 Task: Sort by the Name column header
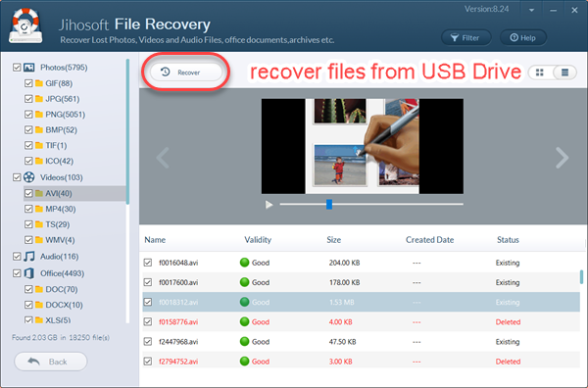pyautogui.click(x=155, y=240)
